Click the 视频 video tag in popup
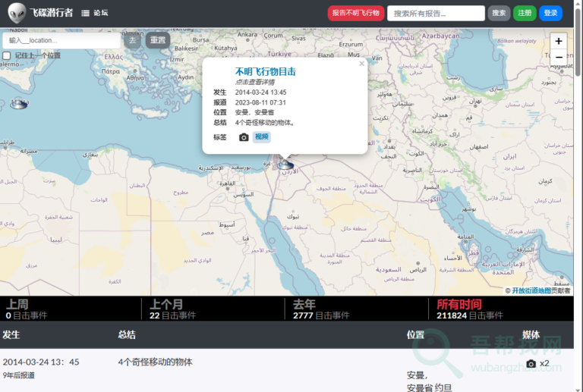The height and width of the screenshot is (392, 583). tap(261, 137)
